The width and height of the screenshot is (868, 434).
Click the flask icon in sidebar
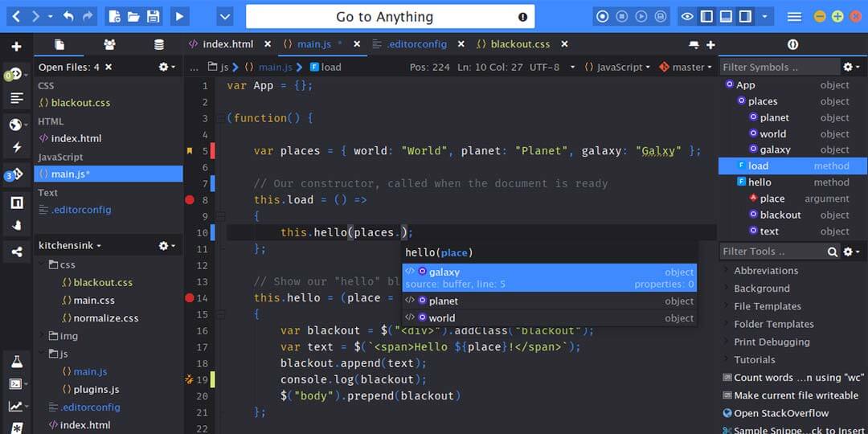tap(16, 362)
